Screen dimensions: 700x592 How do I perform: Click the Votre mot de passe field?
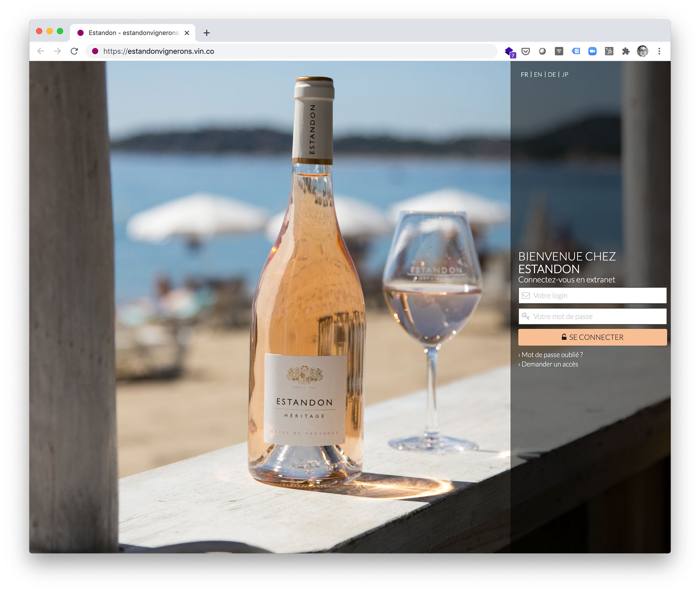point(592,316)
